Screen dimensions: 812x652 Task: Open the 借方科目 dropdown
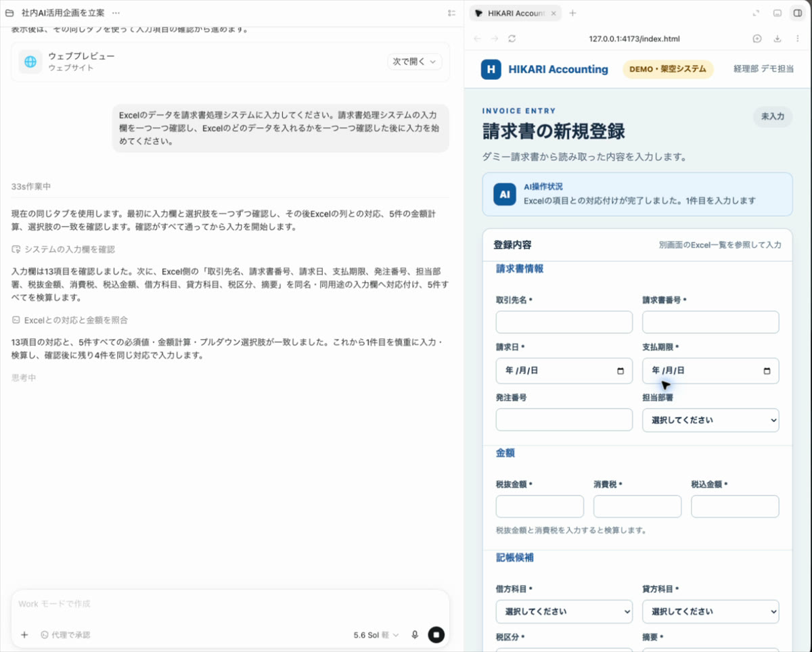click(564, 611)
